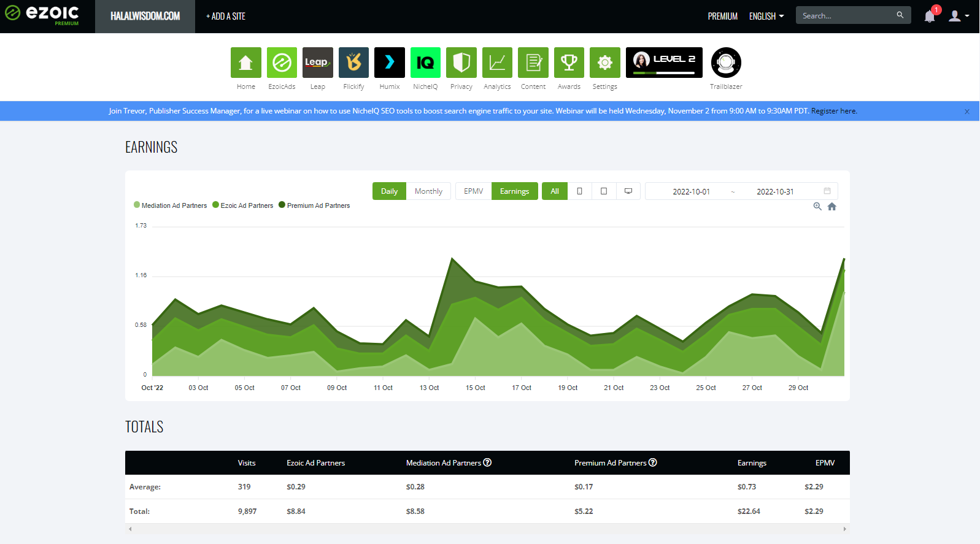The height and width of the screenshot is (544, 980).
Task: Open the Premium menu item
Action: coord(723,17)
